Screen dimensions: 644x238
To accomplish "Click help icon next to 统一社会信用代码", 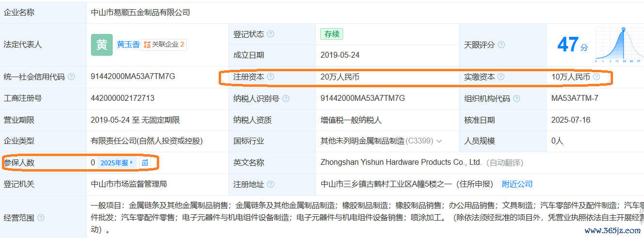I will pos(72,77).
